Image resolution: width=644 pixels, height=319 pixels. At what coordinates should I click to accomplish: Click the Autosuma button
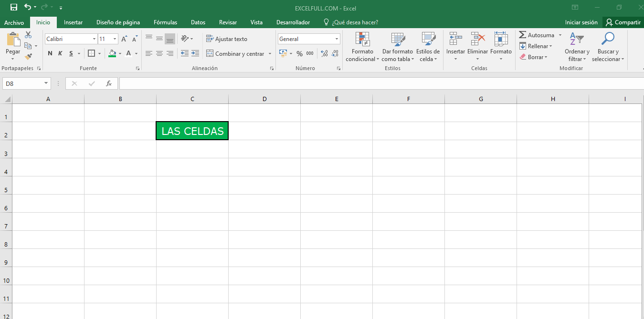(x=537, y=35)
